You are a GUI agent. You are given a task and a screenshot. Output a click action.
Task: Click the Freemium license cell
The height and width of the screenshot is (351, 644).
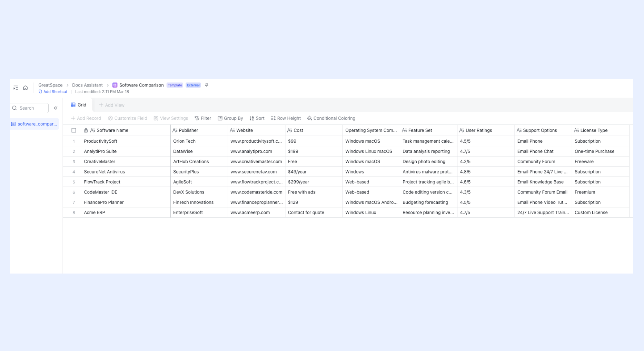pyautogui.click(x=601, y=192)
